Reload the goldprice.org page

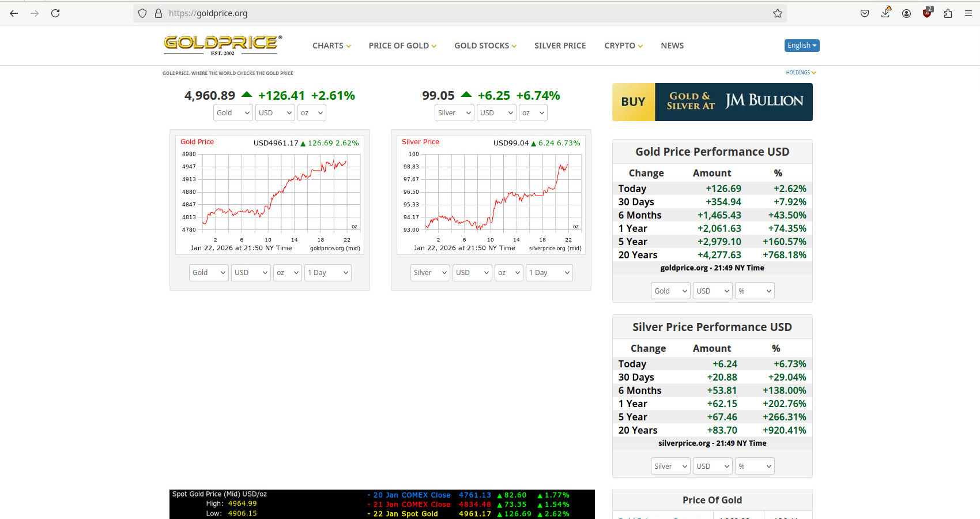55,13
